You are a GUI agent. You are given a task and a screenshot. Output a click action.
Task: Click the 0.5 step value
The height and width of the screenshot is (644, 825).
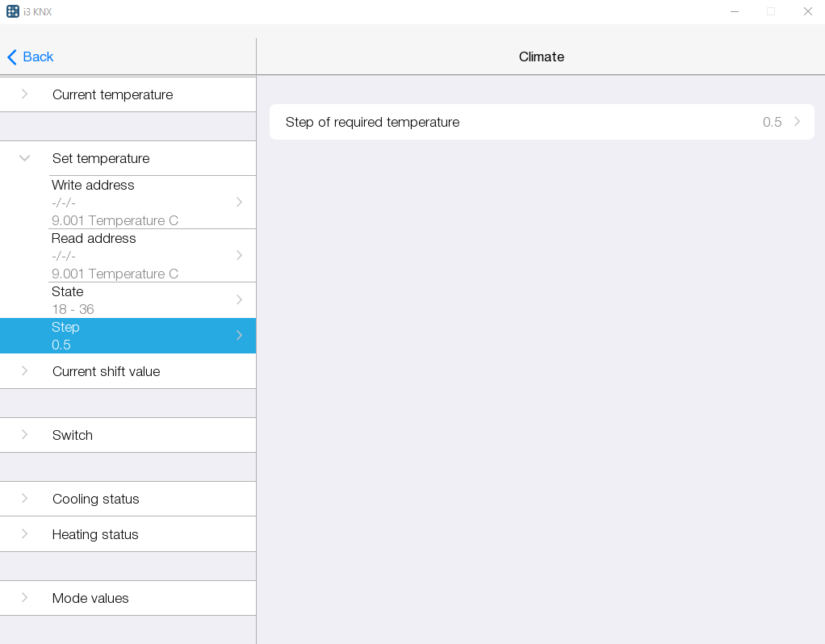click(x=772, y=122)
